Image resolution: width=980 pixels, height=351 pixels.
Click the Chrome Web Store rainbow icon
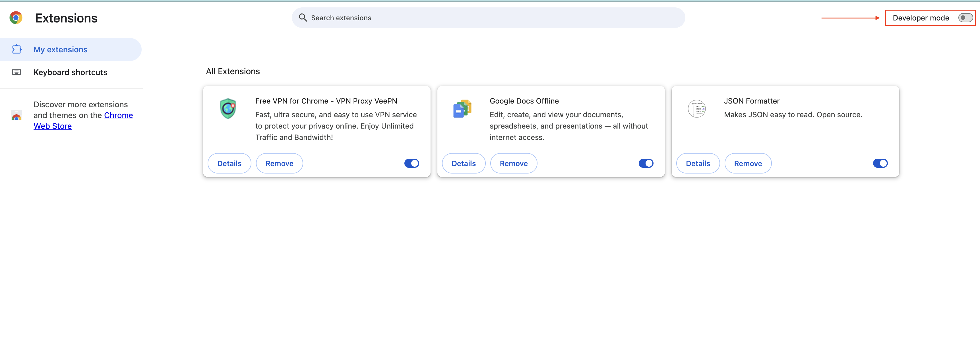[x=16, y=115]
